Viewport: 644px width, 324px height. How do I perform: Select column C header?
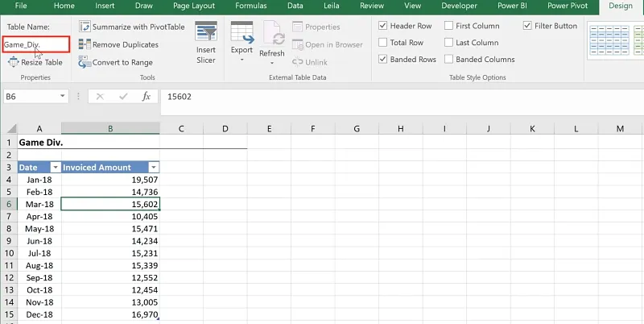(x=181, y=129)
